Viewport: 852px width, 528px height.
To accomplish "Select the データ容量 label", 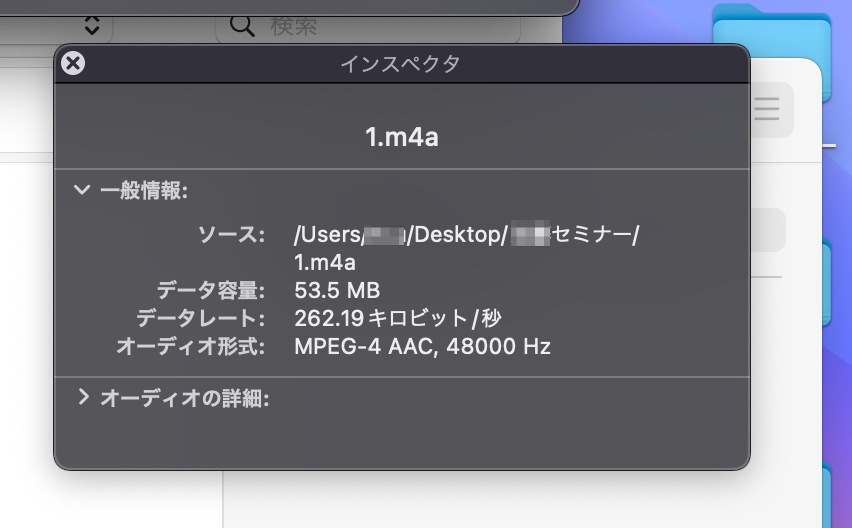I will tap(211, 291).
